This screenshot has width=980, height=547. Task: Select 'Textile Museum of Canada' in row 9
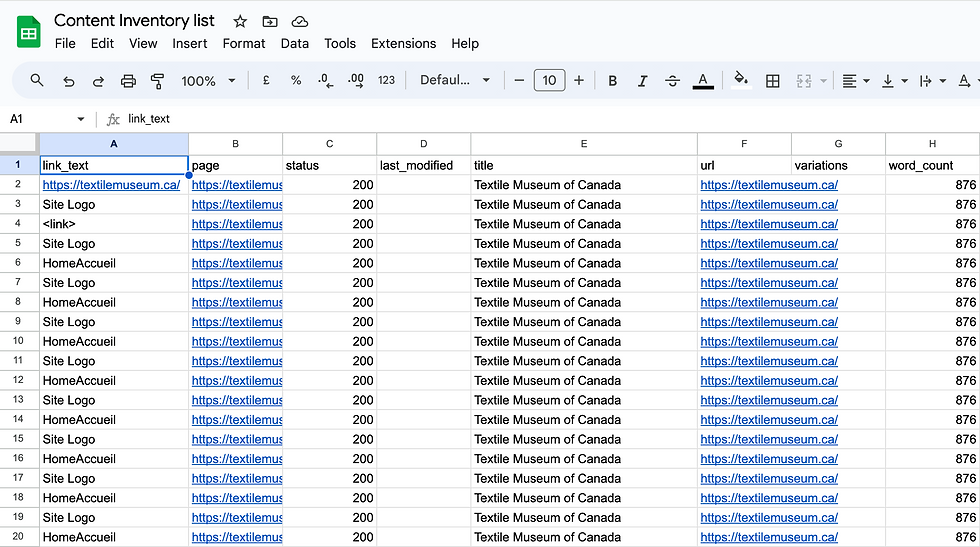[584, 322]
